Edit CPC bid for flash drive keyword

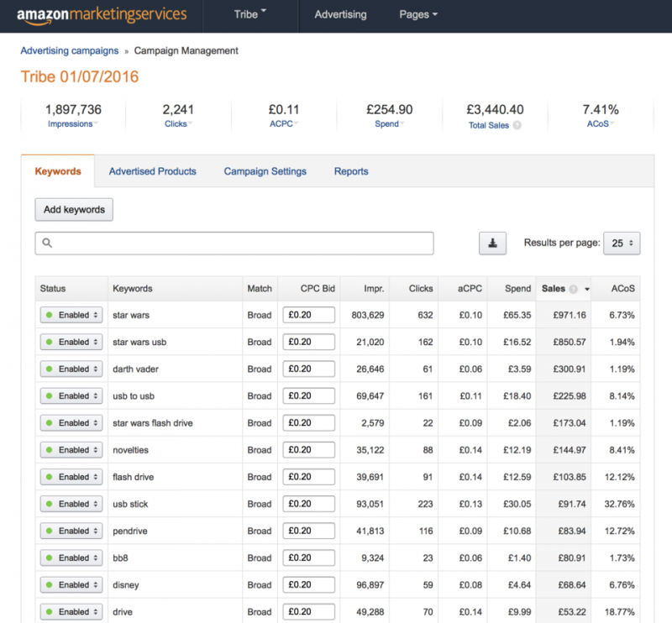(x=308, y=477)
